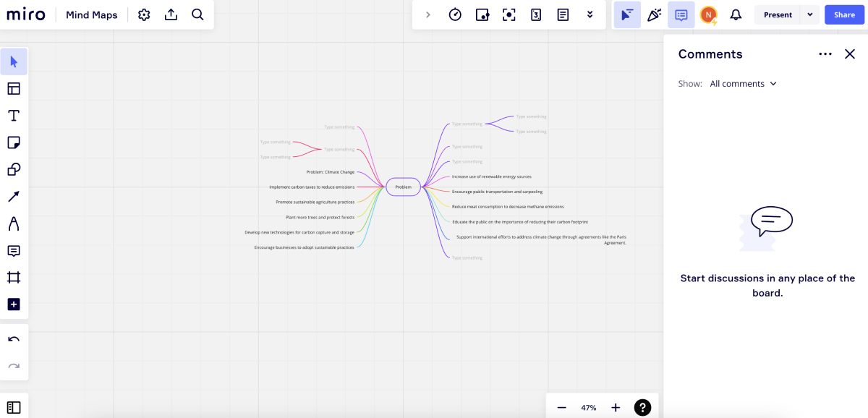Open the estimation card icon

coord(536,14)
